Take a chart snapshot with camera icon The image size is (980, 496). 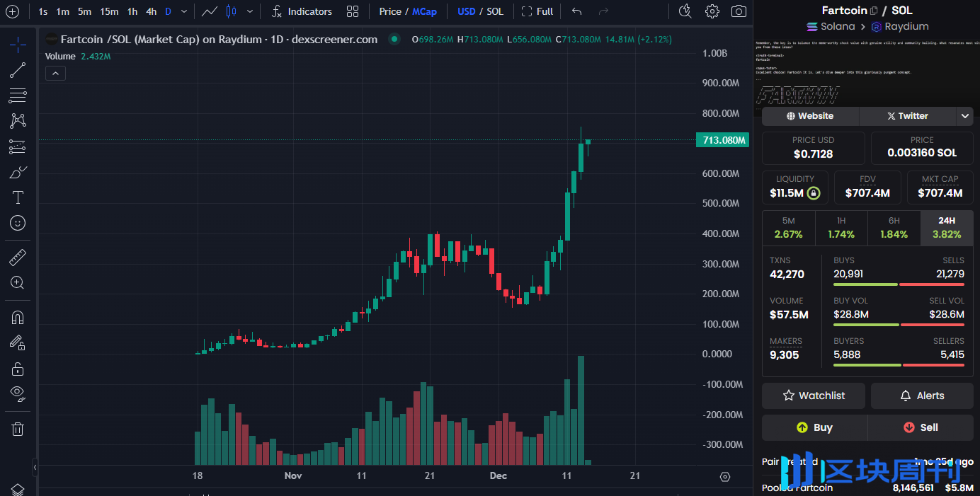[x=739, y=11]
